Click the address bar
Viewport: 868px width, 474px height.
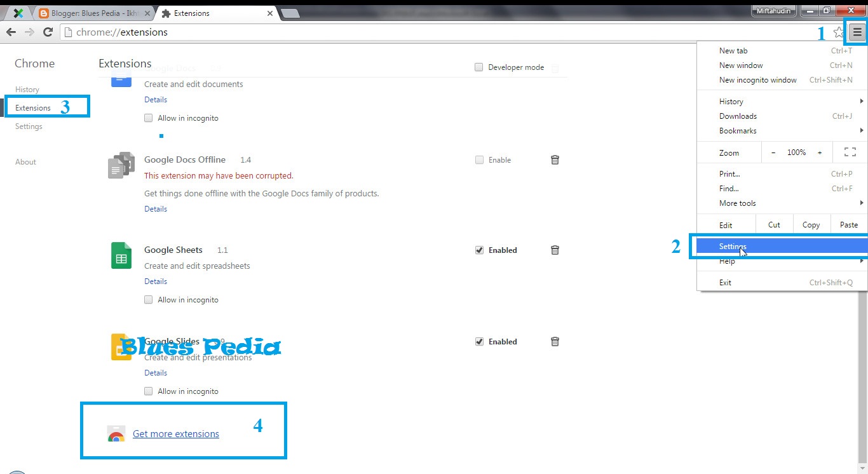pyautogui.click(x=445, y=32)
